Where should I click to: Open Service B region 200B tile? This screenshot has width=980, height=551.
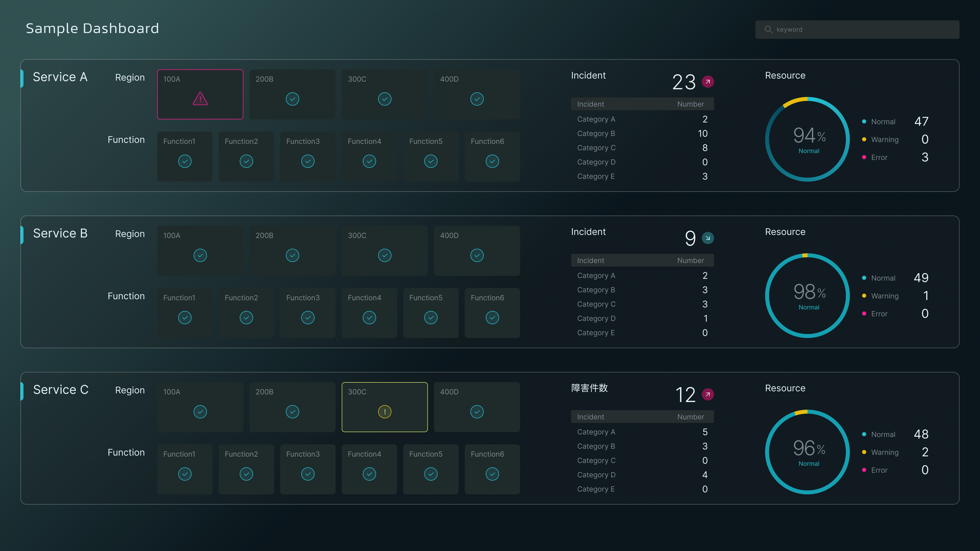292,251
